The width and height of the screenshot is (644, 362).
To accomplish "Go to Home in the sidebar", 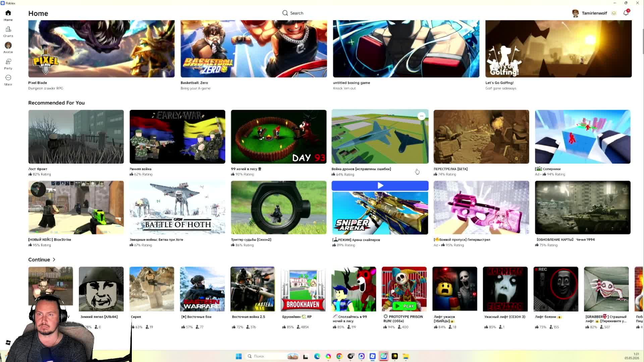I will 8,15.
